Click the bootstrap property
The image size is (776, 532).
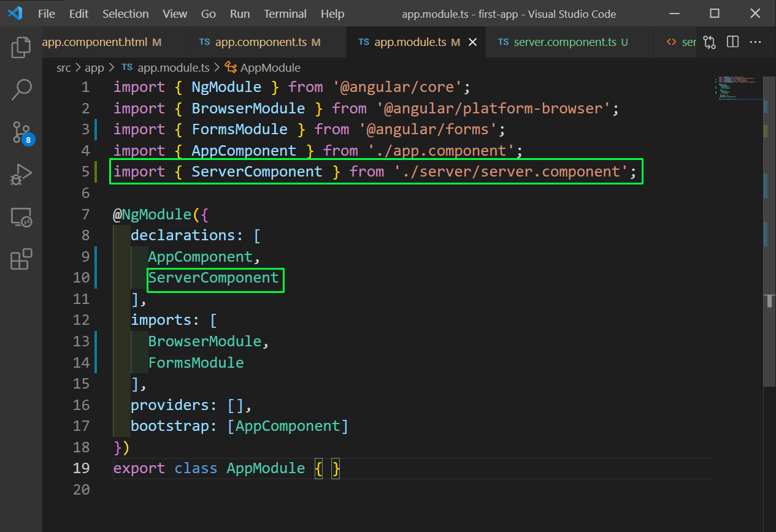(x=170, y=426)
